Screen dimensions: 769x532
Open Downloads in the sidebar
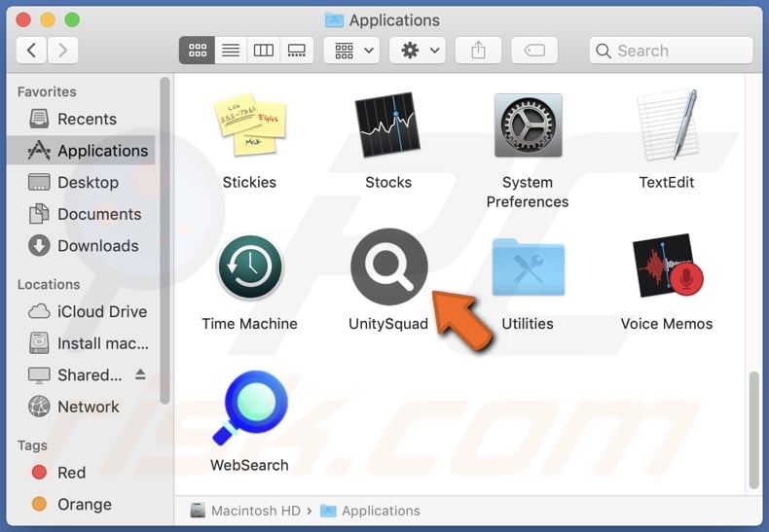pyautogui.click(x=81, y=245)
